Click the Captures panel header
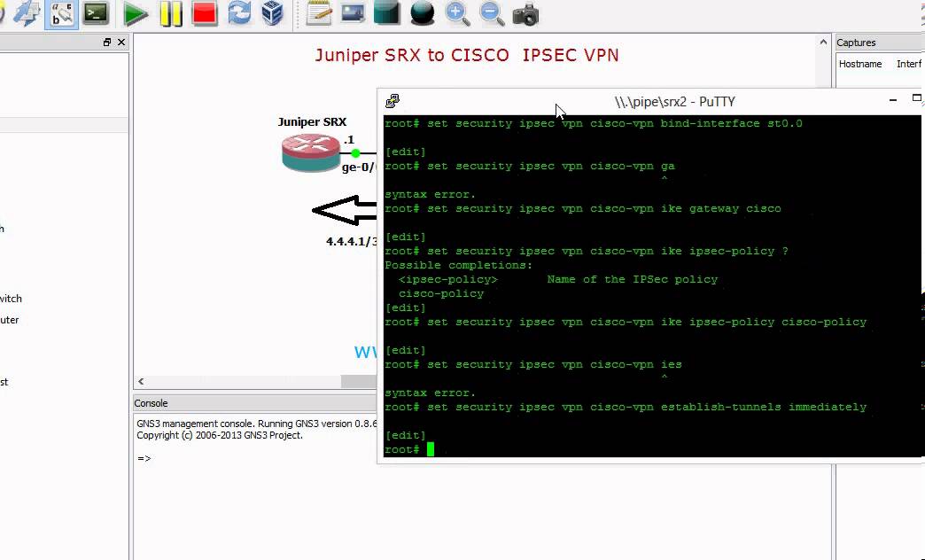Image resolution: width=925 pixels, height=560 pixels. (x=880, y=43)
